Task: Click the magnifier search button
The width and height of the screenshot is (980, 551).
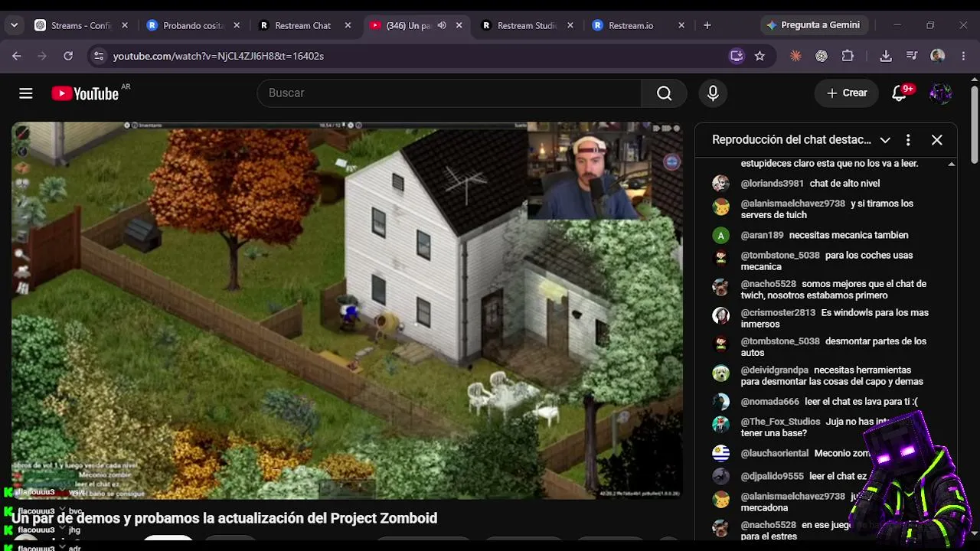Action: 664,93
